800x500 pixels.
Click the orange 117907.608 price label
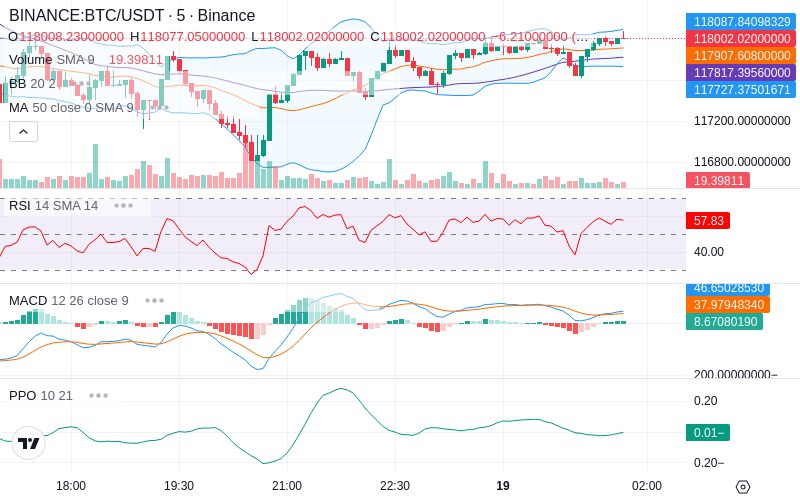pyautogui.click(x=741, y=56)
